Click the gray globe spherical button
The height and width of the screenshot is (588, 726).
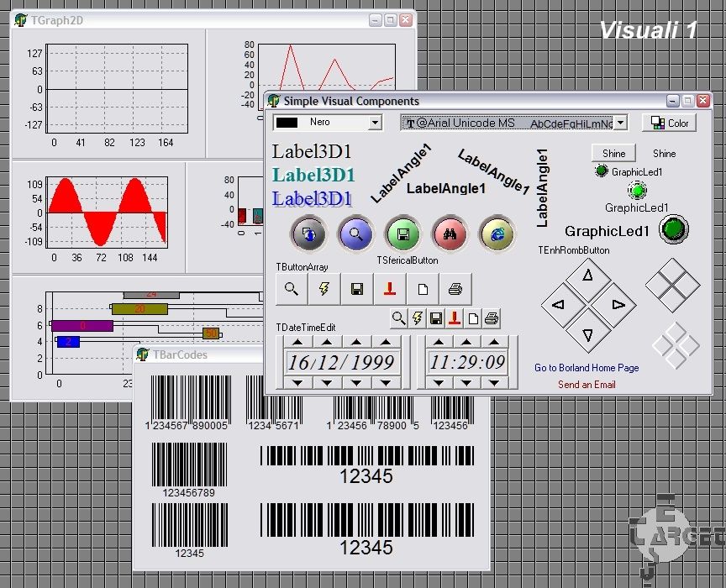point(308,234)
